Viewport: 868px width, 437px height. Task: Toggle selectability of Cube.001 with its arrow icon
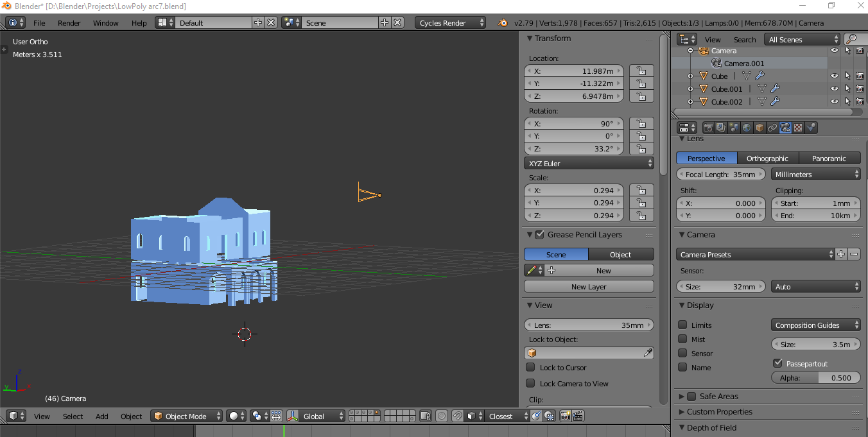point(847,89)
